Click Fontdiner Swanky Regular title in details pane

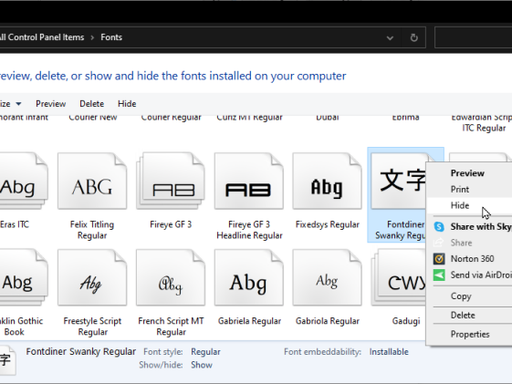[x=81, y=352]
